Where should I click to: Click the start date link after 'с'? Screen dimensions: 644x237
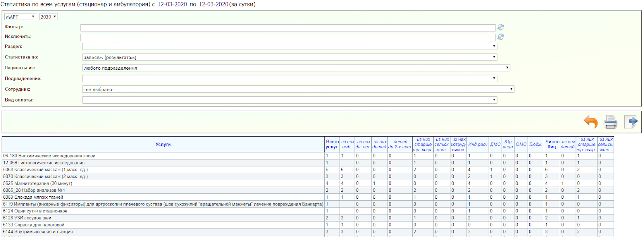172,4
